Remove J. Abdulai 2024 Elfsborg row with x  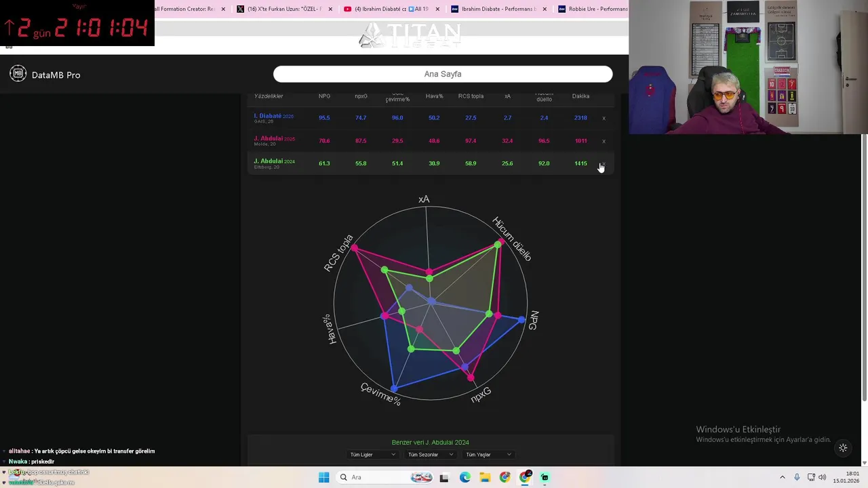[602, 164]
